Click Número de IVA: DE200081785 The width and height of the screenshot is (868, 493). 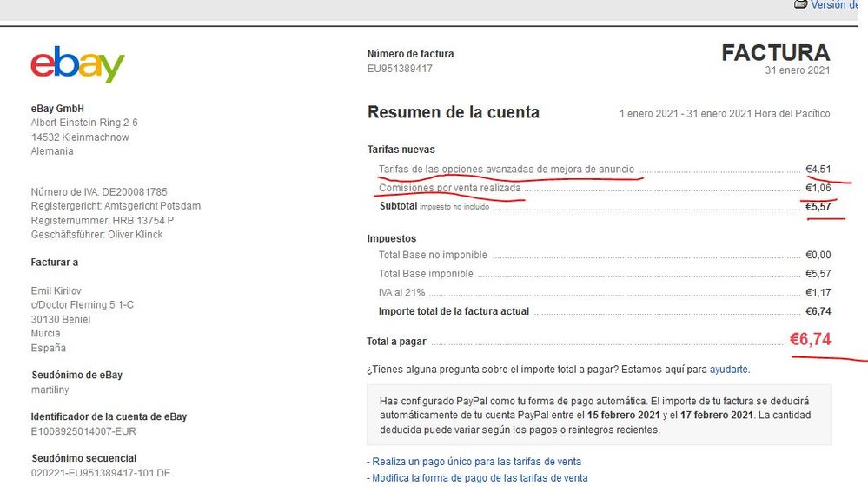[99, 192]
